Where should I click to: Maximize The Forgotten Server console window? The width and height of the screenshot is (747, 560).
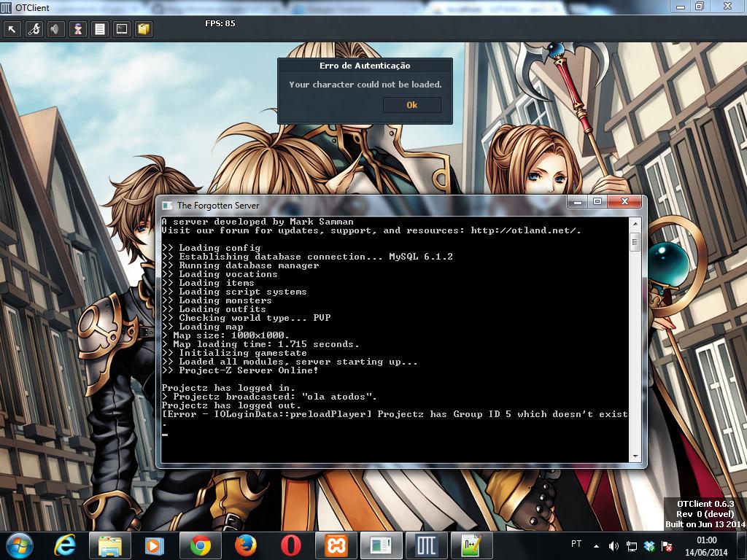597,201
